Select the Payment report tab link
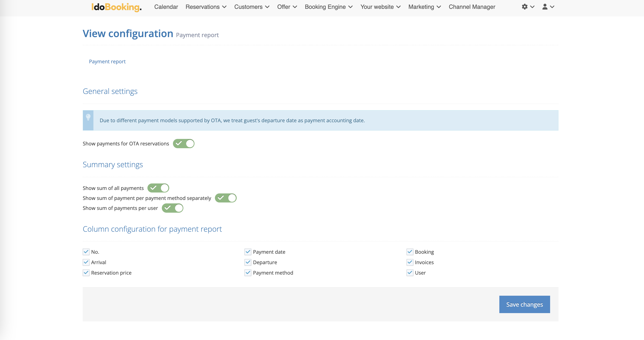The image size is (644, 340). coord(107,61)
